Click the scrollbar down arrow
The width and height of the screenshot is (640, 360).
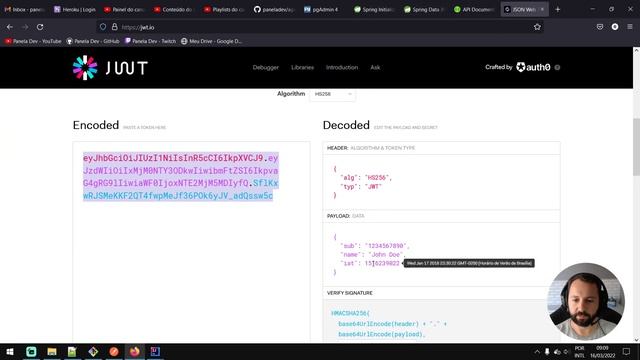pos(636,340)
